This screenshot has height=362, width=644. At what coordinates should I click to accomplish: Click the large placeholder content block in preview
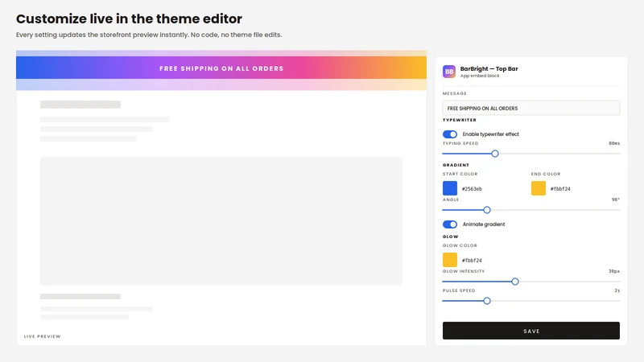(x=221, y=221)
